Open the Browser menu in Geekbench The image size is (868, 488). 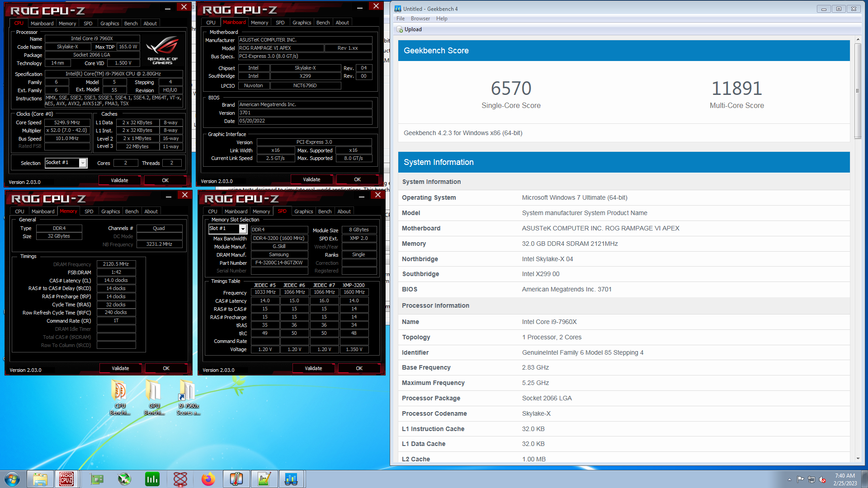[420, 19]
